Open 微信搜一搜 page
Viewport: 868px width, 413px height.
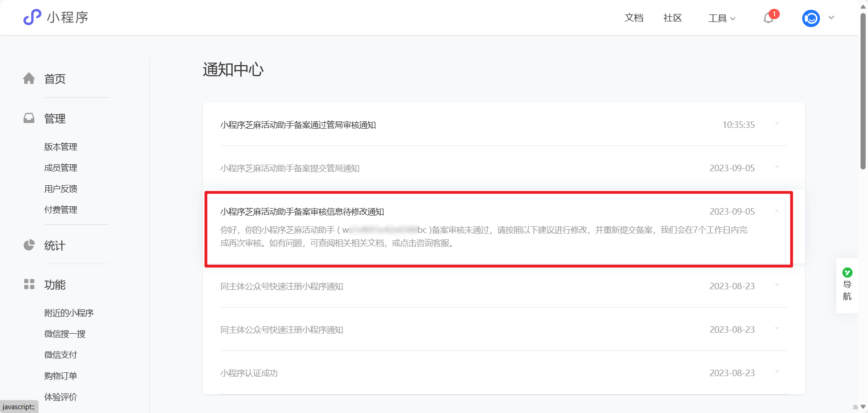point(65,334)
